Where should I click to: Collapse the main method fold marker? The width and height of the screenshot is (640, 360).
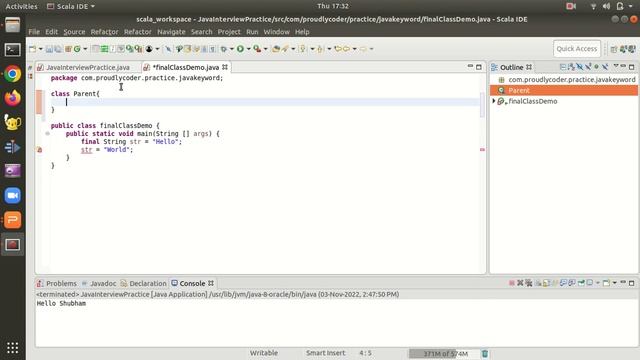47,133
